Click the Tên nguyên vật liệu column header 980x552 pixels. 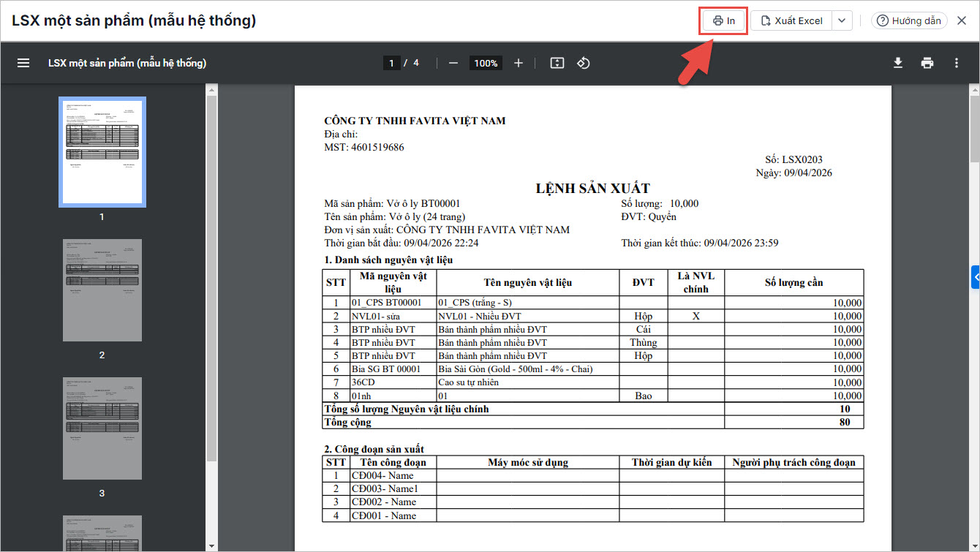[528, 282]
